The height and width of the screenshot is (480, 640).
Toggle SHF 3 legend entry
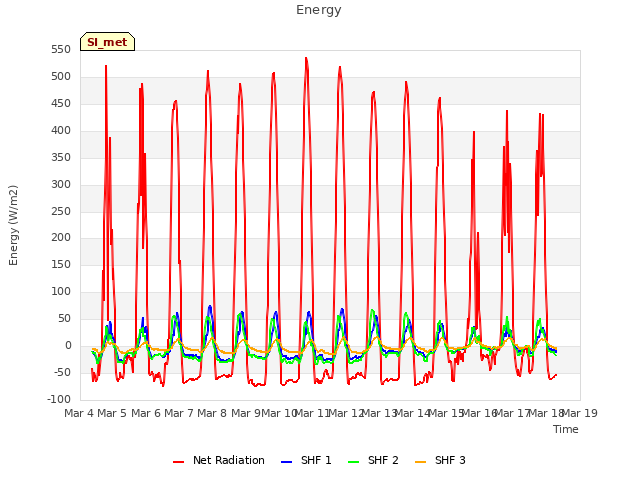tap(440, 460)
